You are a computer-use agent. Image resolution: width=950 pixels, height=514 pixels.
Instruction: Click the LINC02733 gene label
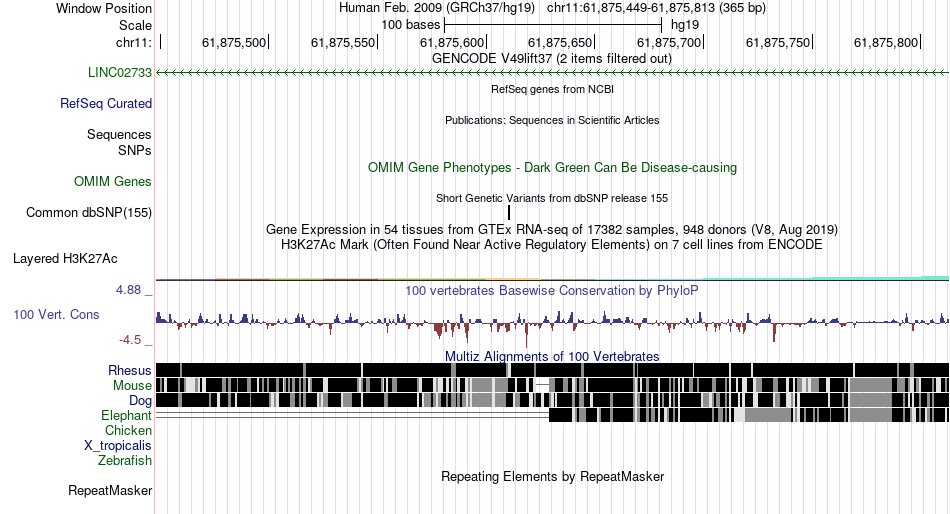click(119, 73)
